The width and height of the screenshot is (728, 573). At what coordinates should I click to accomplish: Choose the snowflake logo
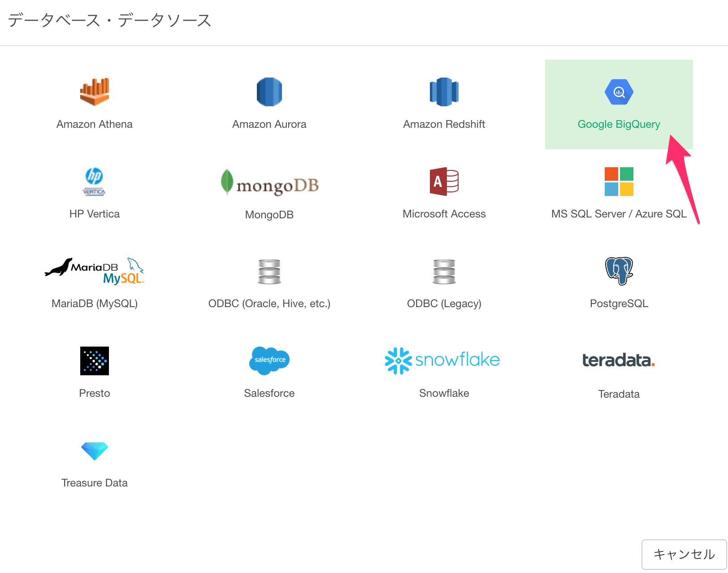tap(442, 360)
